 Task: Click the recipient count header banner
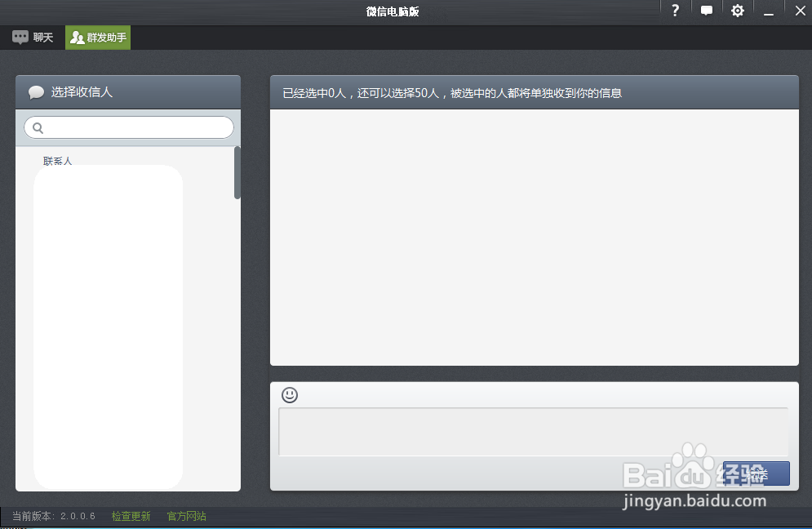(x=535, y=92)
